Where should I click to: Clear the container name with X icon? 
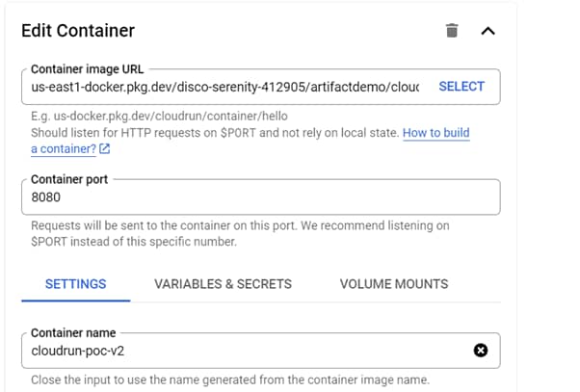(481, 350)
